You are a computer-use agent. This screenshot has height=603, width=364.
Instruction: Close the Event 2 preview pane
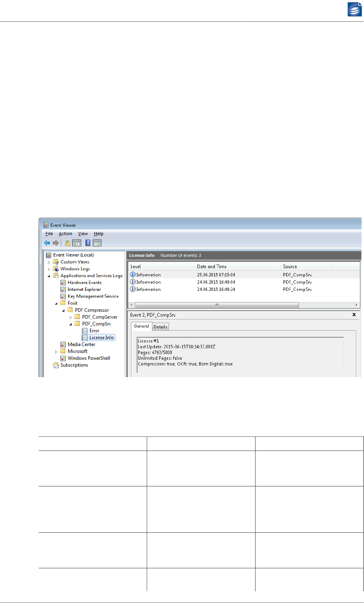[354, 315]
